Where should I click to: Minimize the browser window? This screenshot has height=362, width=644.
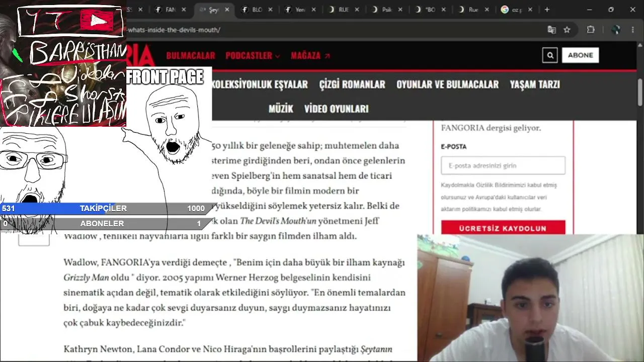(589, 10)
